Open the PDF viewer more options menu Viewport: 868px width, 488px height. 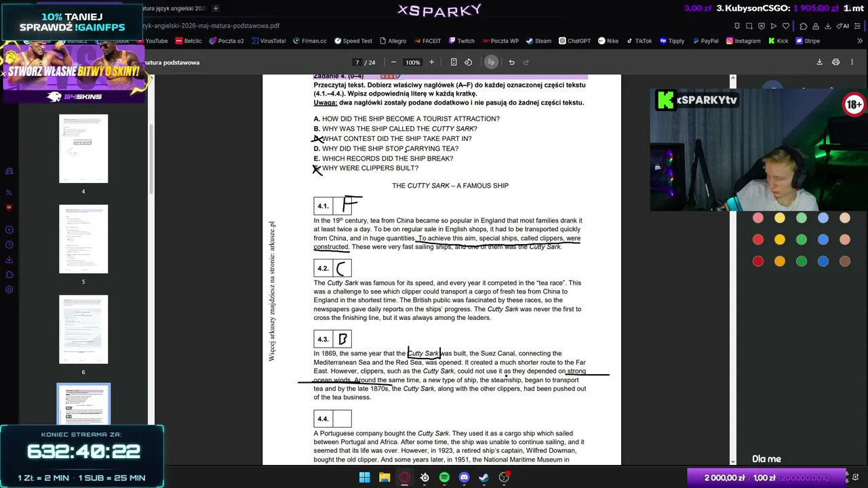pos(852,62)
